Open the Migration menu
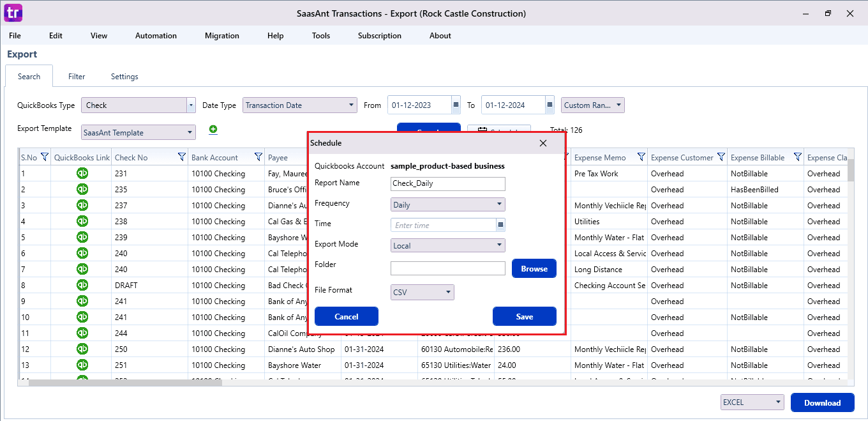This screenshot has height=421, width=868. click(222, 36)
